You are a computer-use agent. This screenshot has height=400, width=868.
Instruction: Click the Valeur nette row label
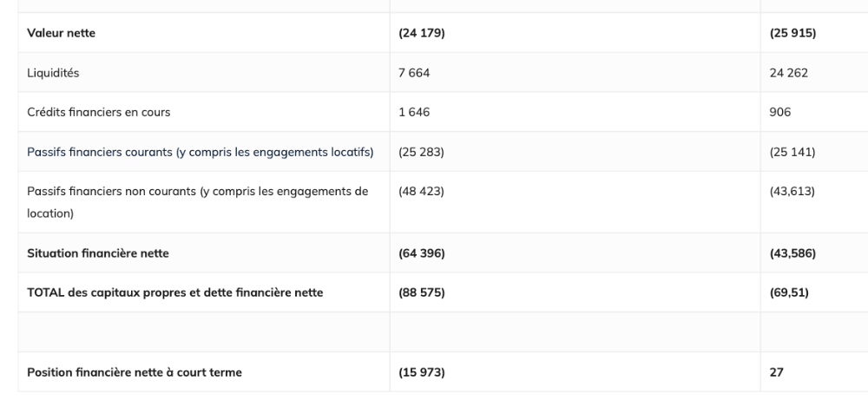coord(62,33)
